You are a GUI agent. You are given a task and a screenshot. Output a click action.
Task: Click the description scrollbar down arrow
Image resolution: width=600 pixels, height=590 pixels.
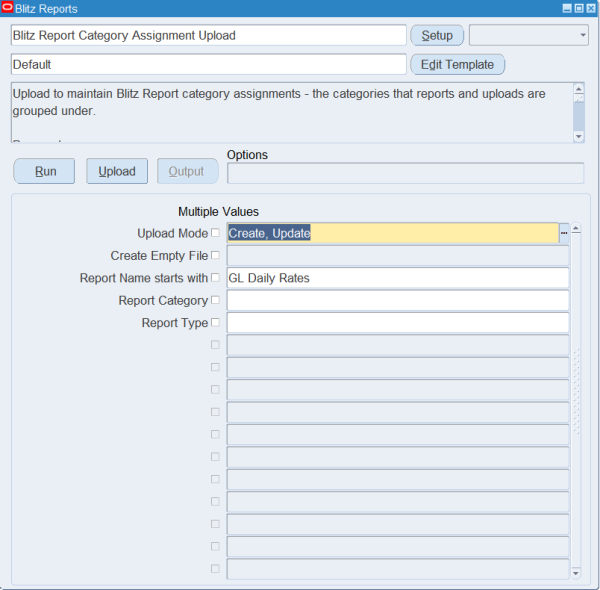(579, 137)
